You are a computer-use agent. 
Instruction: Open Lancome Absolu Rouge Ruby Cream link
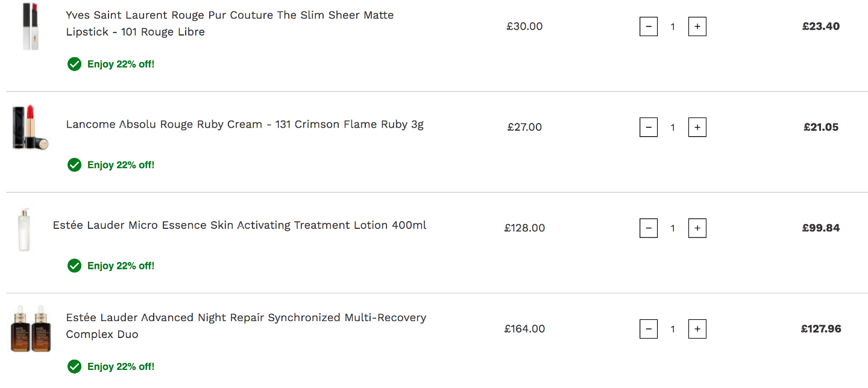[245, 125]
